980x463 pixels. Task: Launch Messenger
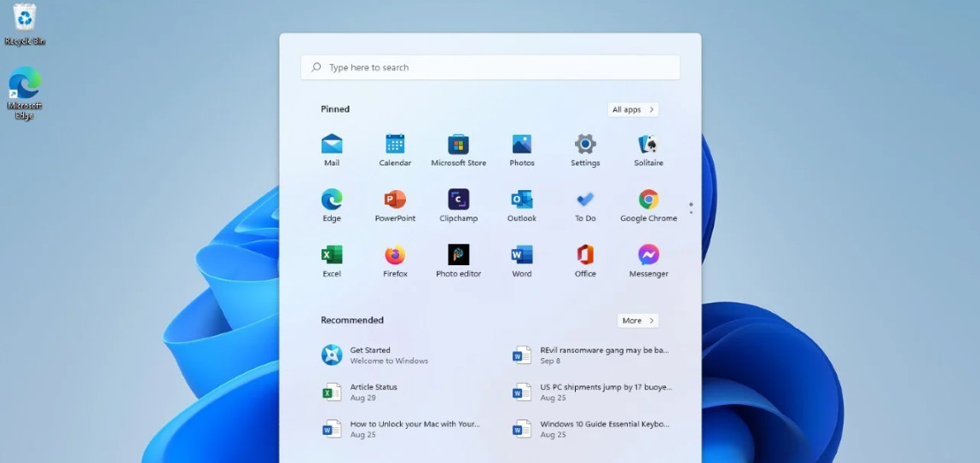[649, 261]
